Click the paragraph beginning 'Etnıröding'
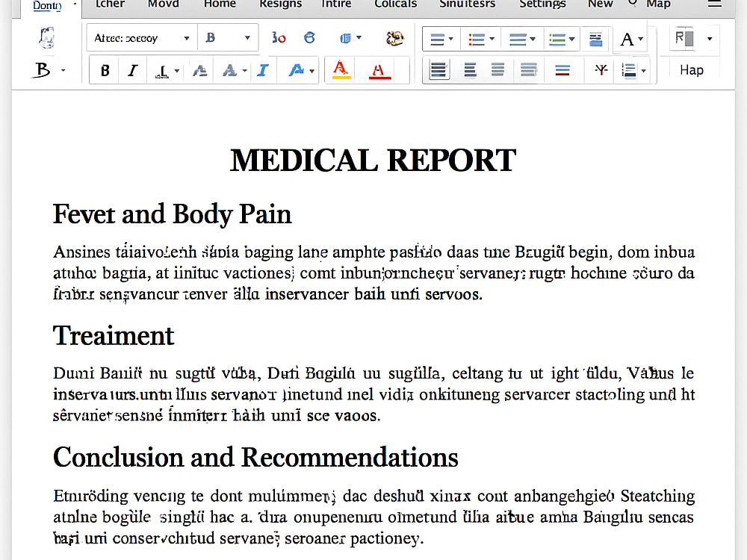 (x=373, y=517)
